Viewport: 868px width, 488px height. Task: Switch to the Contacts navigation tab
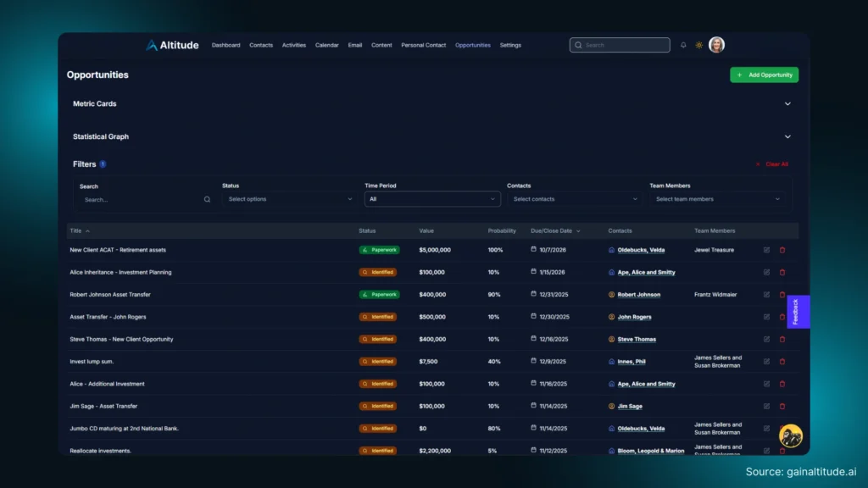[x=260, y=45]
